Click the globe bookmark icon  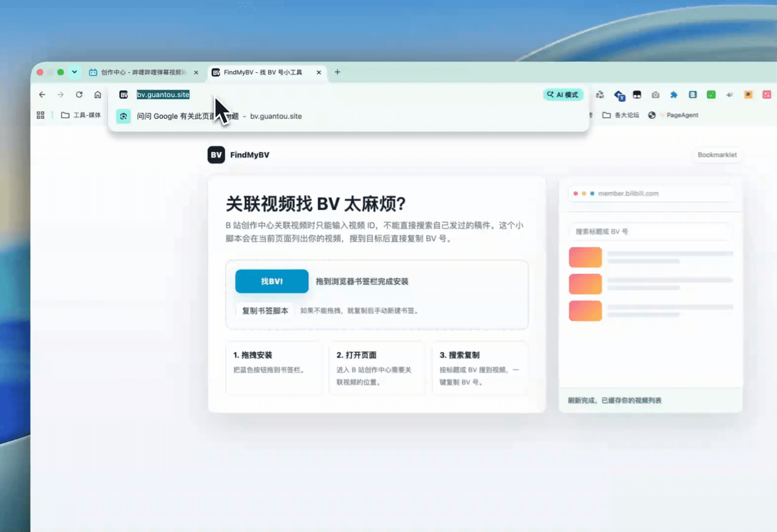[x=652, y=115]
